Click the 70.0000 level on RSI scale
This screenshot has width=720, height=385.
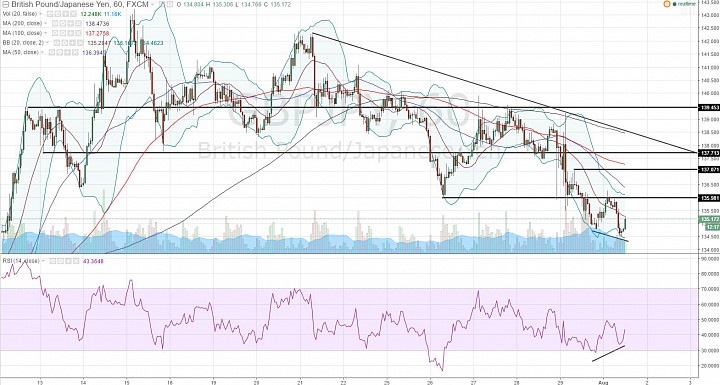709,289
